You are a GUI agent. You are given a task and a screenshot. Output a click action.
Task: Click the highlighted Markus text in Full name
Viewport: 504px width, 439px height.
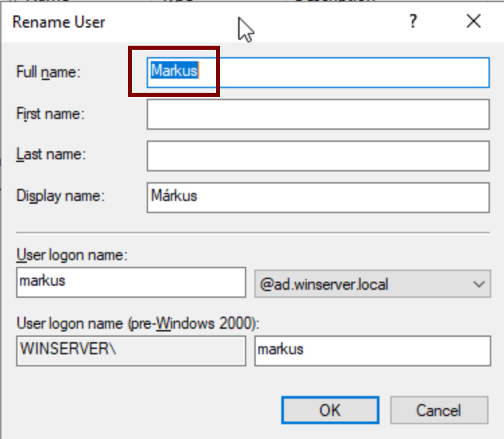click(x=174, y=71)
